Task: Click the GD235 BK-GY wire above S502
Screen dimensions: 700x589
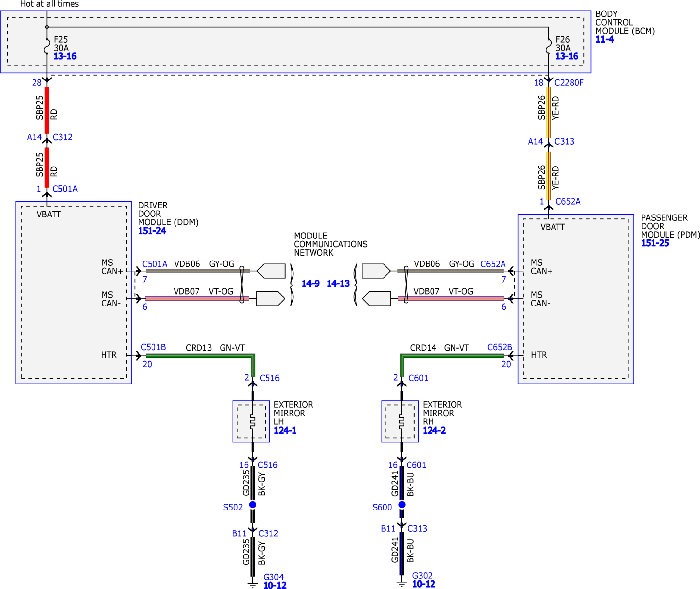Action: (x=253, y=483)
